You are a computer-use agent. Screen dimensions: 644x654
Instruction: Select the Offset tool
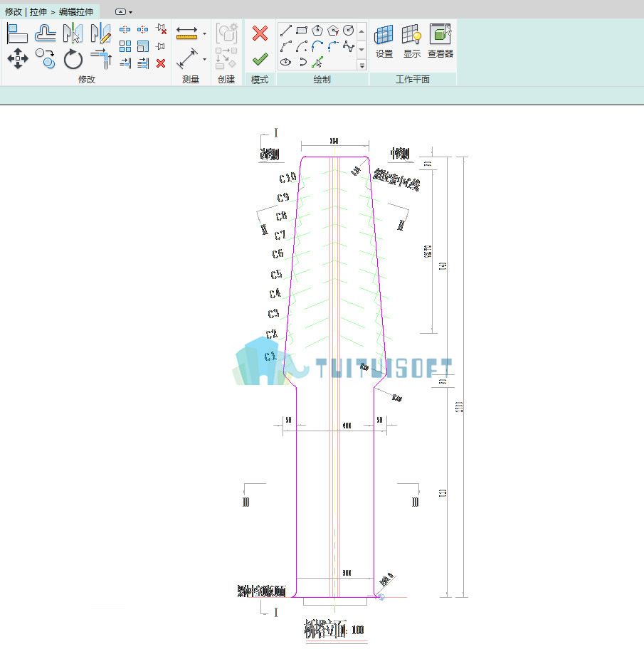click(x=45, y=33)
